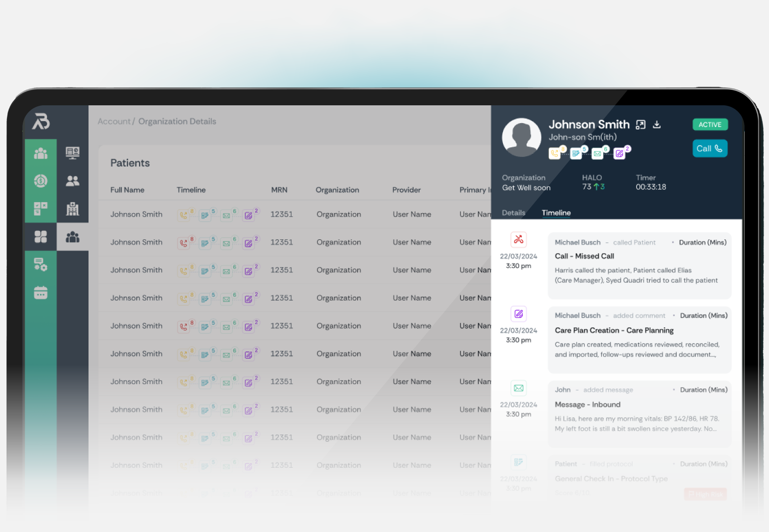Click the red missed-call icon on the timeline

tap(518, 239)
